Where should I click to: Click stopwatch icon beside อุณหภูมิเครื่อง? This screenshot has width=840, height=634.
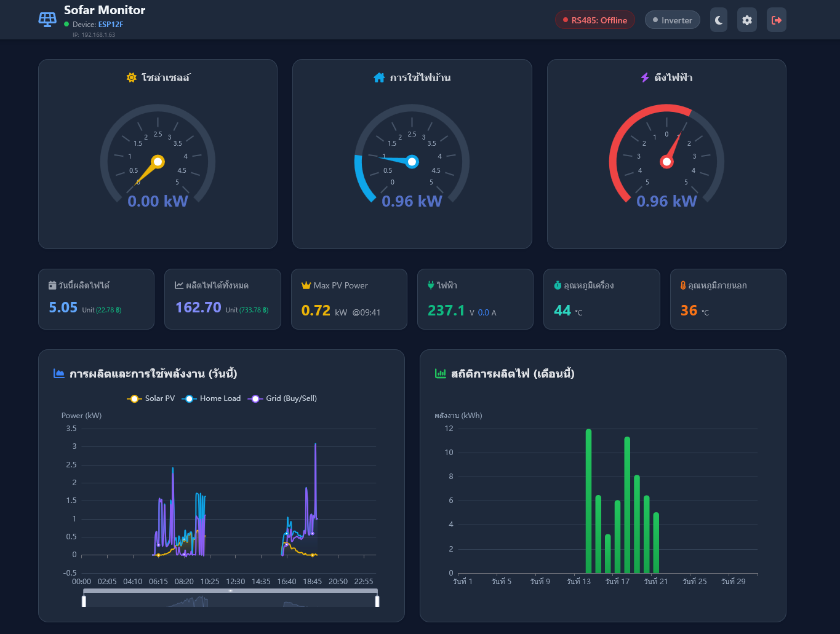coord(558,285)
